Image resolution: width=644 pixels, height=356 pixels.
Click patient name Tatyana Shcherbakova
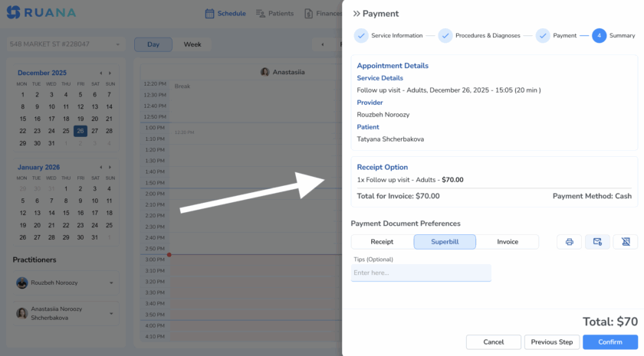pyautogui.click(x=390, y=139)
